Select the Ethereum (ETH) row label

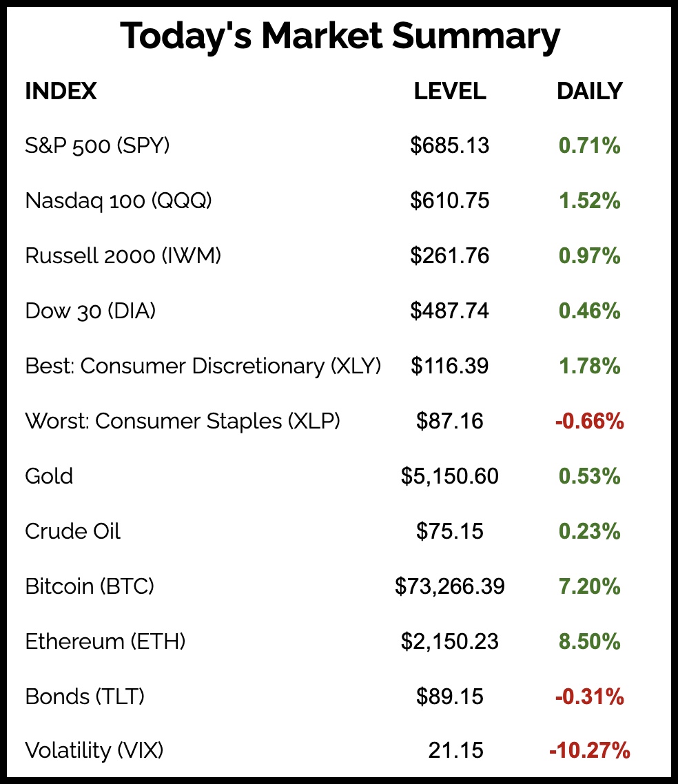(105, 641)
